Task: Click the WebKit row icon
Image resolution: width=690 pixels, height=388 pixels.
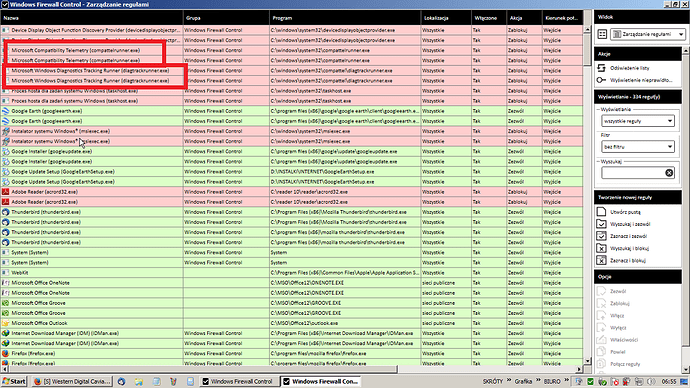Action: pos(5,273)
